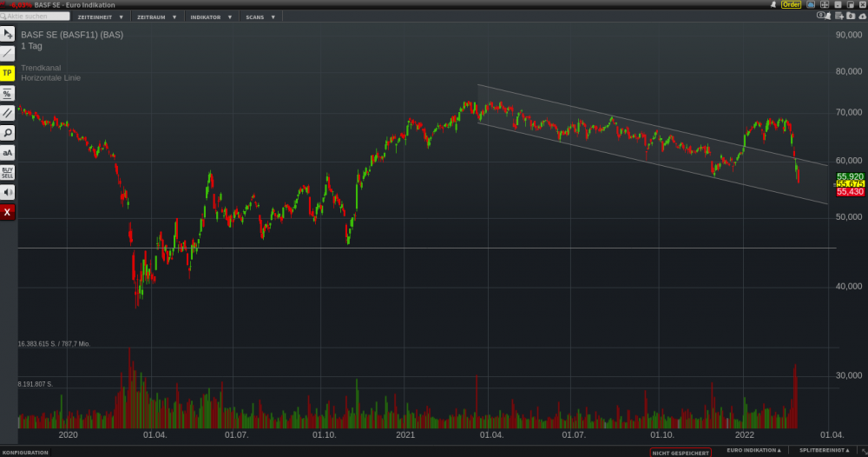
Task: Activate the magnifier zoom tool
Action: [7, 133]
